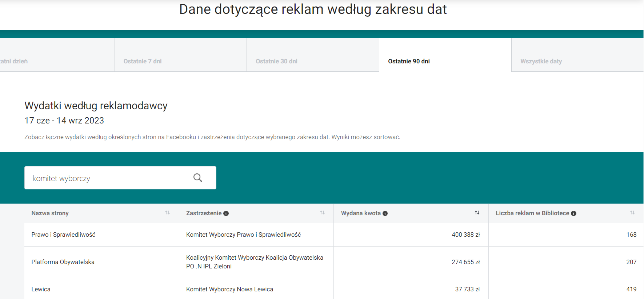Sort by Zastrzeżenie arrows icon
The width and height of the screenshot is (644, 299).
pos(322,213)
